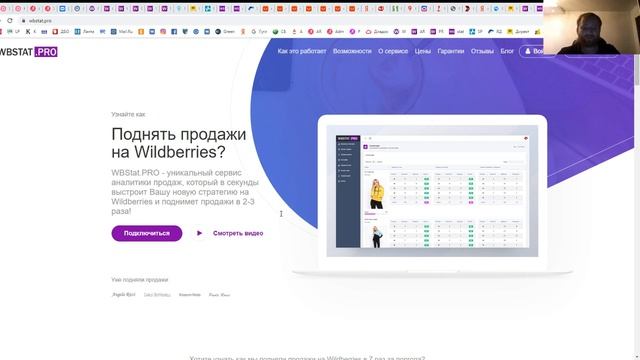640x360 pixels.
Task: Open Отзывы nav item
Action: tap(482, 51)
